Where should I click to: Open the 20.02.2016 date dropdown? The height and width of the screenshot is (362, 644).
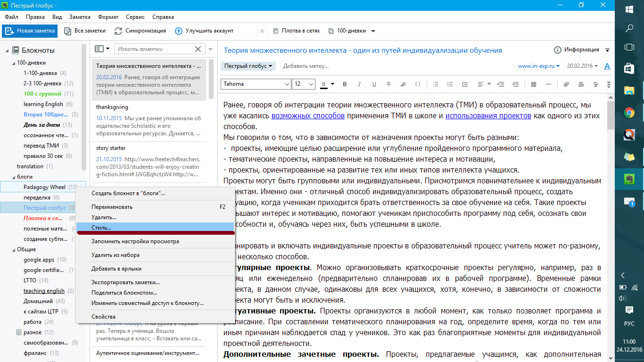[x=583, y=66]
